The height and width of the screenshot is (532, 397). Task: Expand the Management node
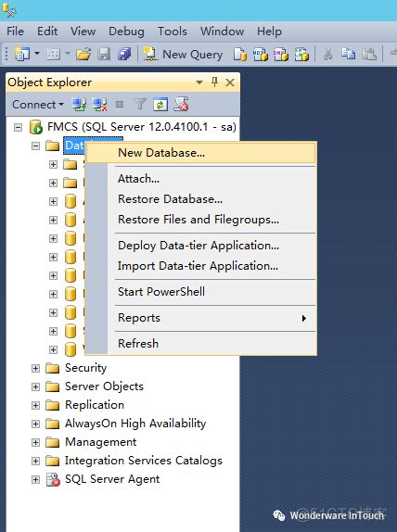pos(35,442)
